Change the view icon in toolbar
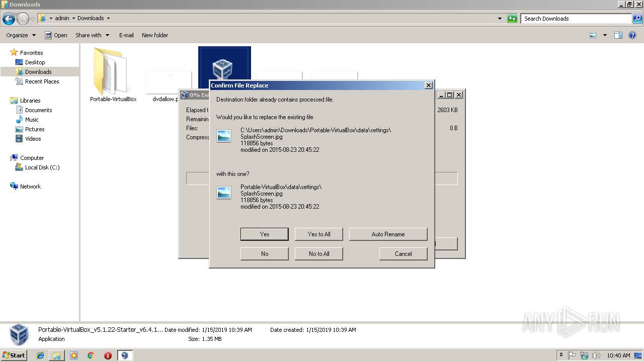 pos(593,35)
